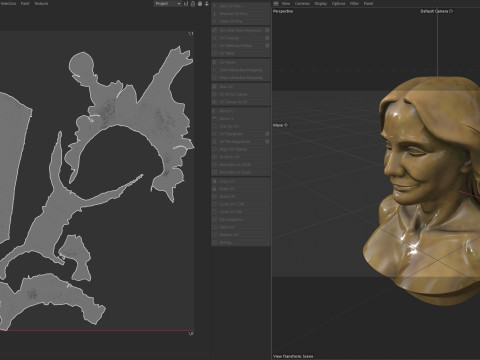480x360 pixels.
Task: Open the viewport Filter menu
Action: pos(354,3)
